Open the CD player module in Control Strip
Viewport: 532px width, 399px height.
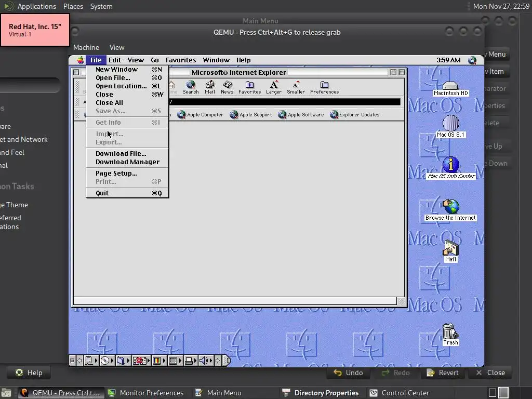tap(107, 361)
